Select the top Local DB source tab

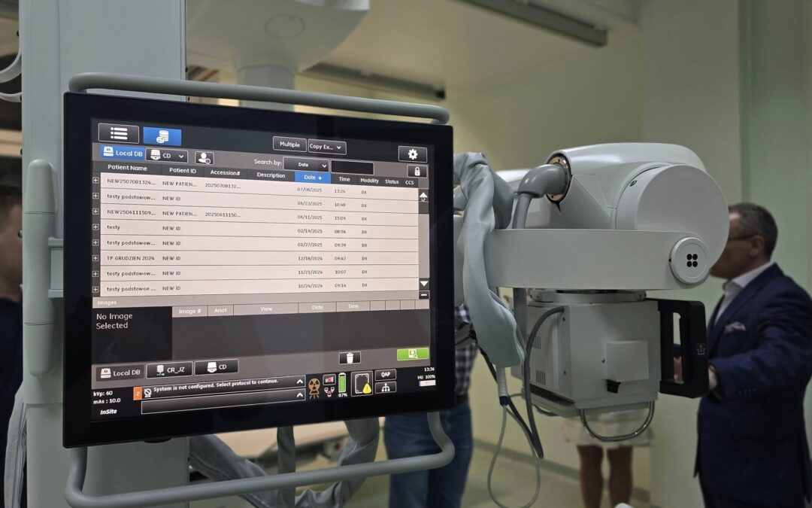click(122, 153)
